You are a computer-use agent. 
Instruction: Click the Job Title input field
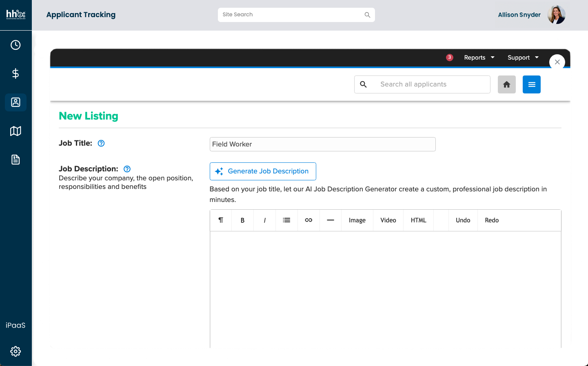(x=322, y=144)
